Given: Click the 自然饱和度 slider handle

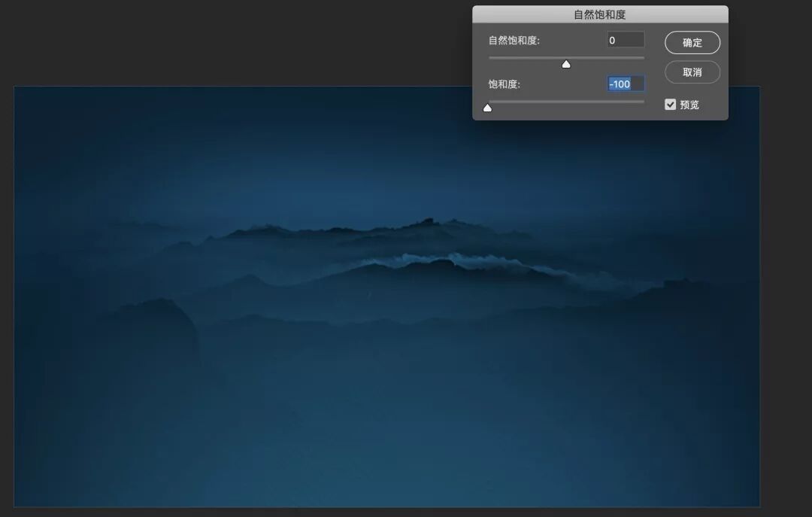Looking at the screenshot, I should pos(566,64).
